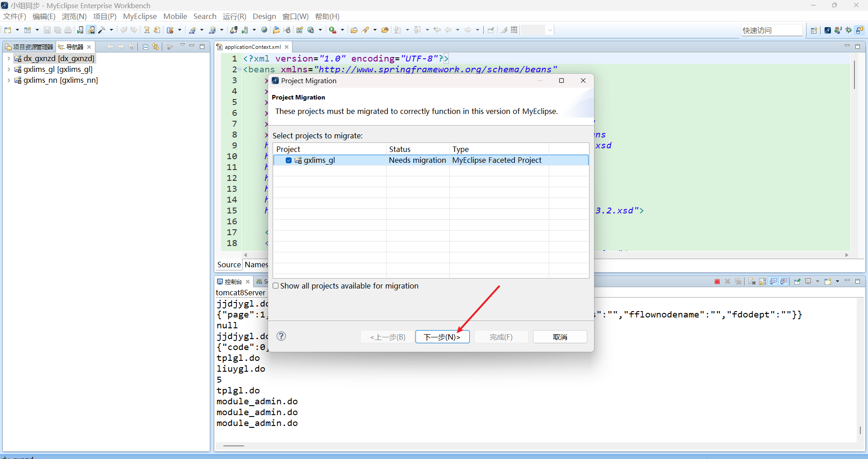Open the 运行(R) menu
The height and width of the screenshot is (459, 868).
pos(234,16)
